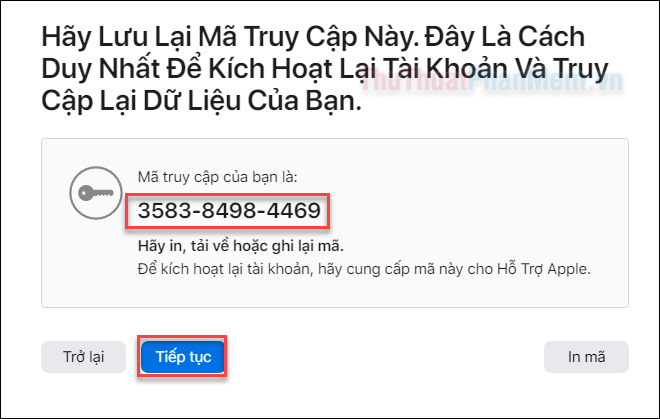Click heading line Hãy Lưu Lại Mã Truy Cập Này

pos(230,38)
